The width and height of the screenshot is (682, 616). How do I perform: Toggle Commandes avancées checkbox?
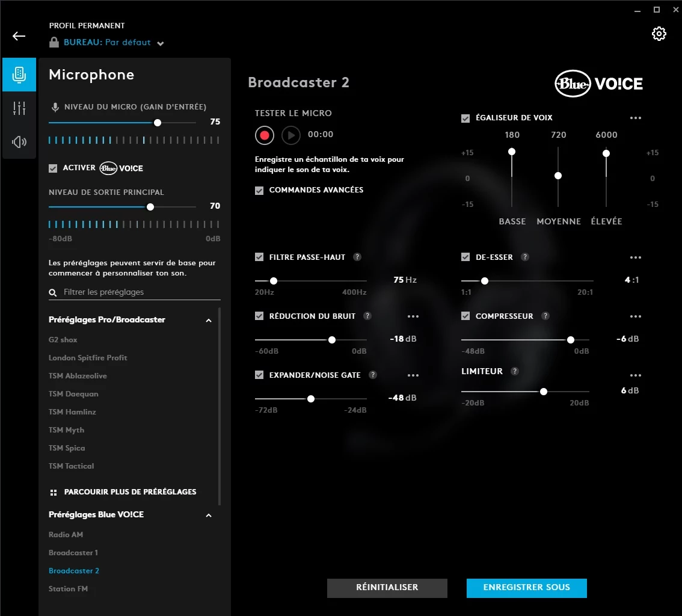click(x=259, y=191)
